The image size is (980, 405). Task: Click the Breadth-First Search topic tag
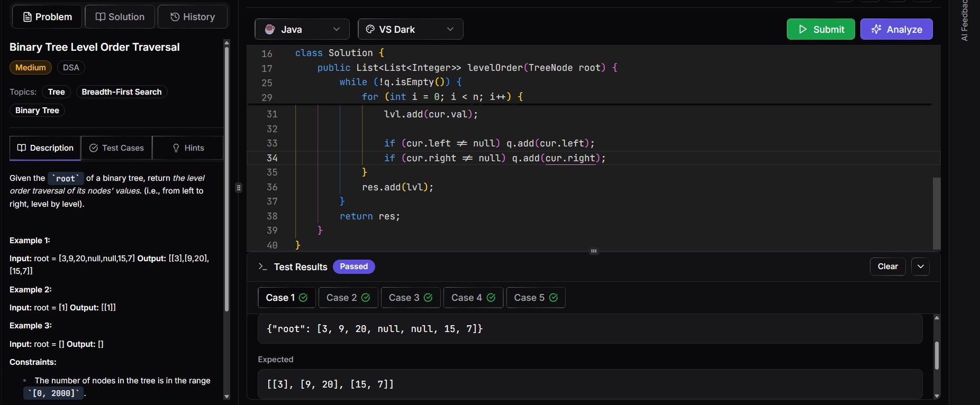[x=121, y=92]
